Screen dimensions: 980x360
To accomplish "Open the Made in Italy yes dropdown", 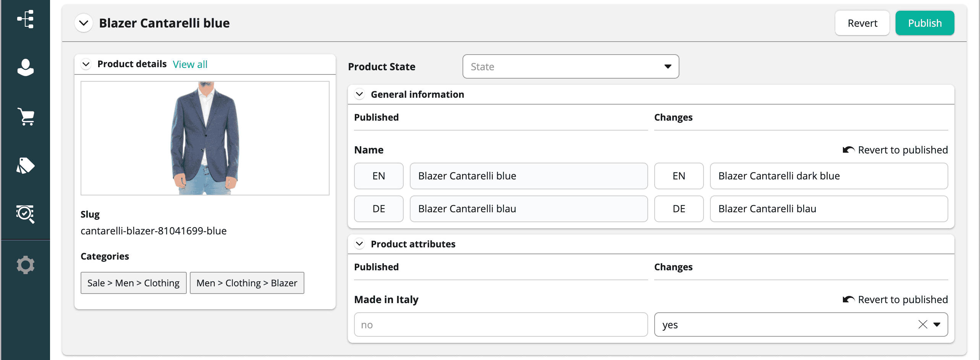I will [937, 324].
